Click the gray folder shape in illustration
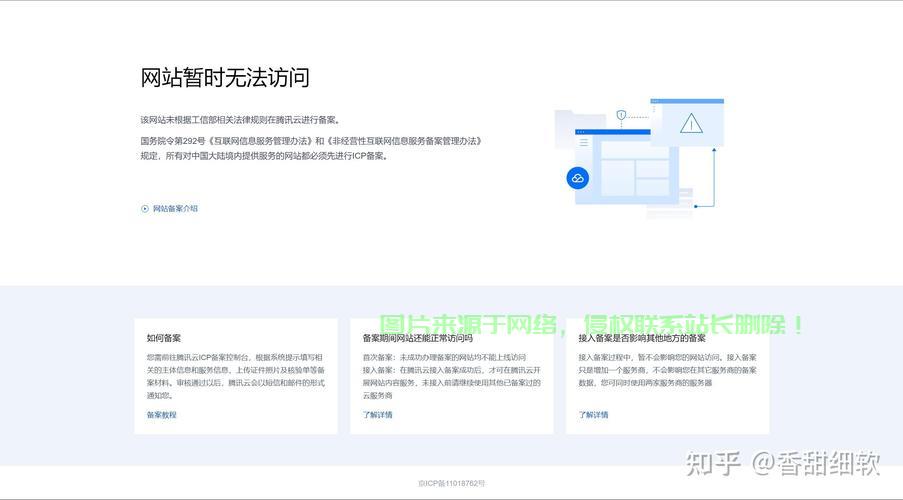The image size is (903, 500). [566, 120]
